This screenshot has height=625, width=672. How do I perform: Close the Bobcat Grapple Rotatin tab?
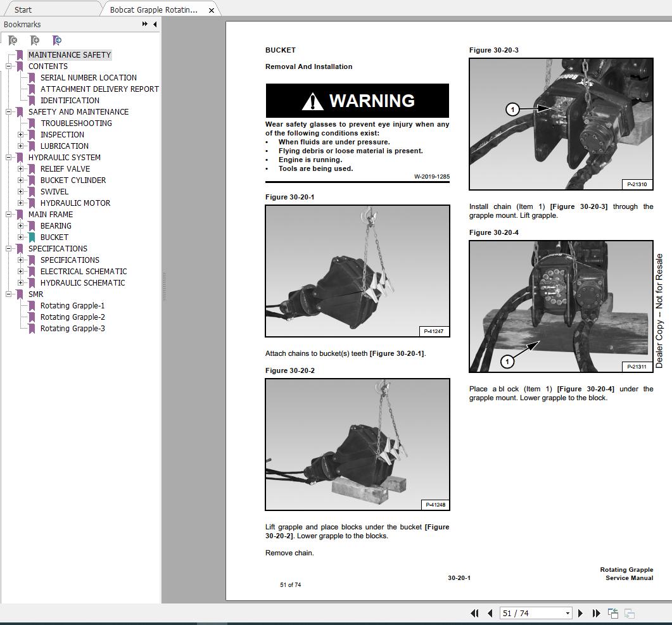click(211, 10)
